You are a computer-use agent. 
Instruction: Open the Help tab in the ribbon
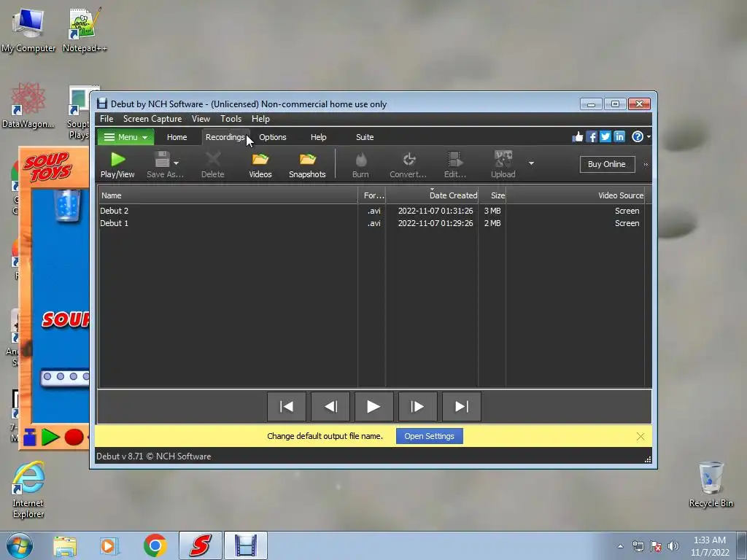tap(318, 137)
